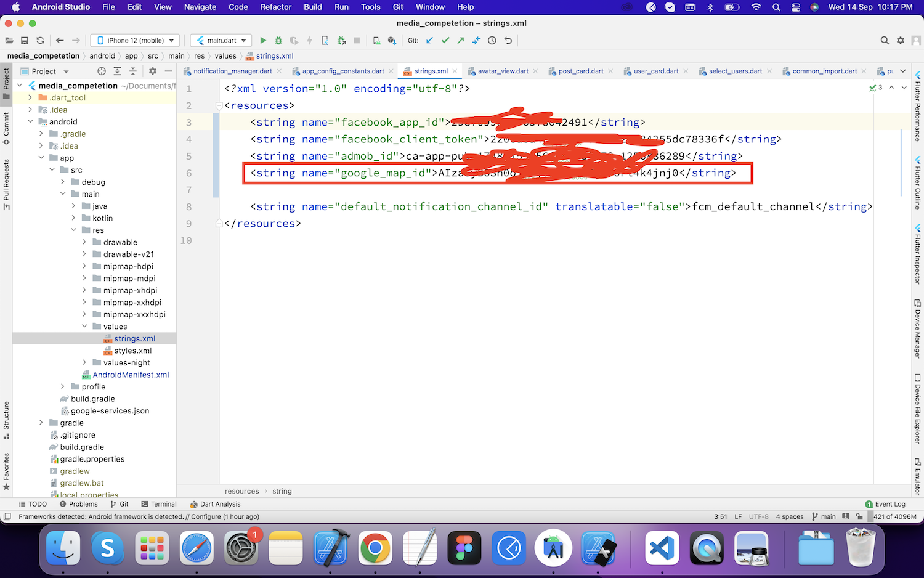Open main.dart run configuration dropdown
This screenshot has width=924, height=578.
pos(221,41)
